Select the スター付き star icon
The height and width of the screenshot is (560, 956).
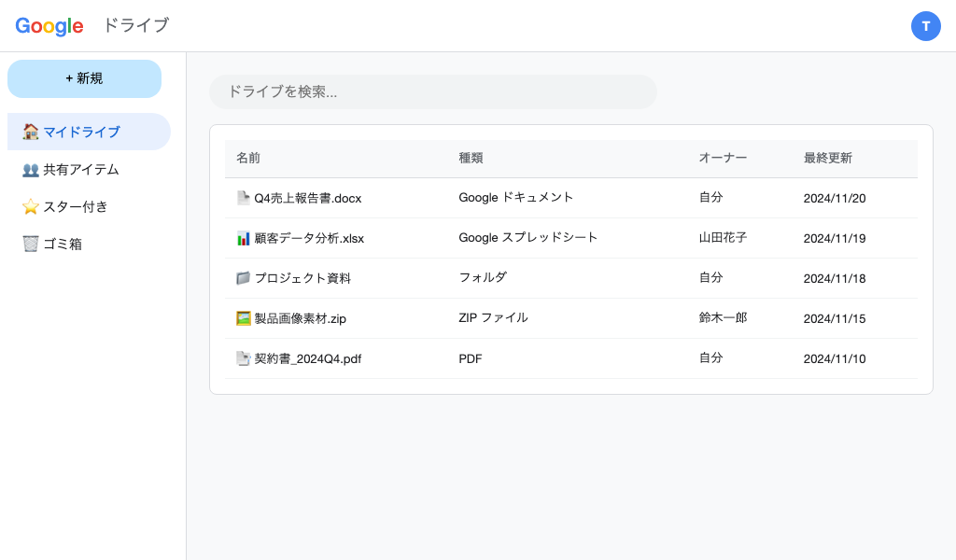[x=31, y=206]
